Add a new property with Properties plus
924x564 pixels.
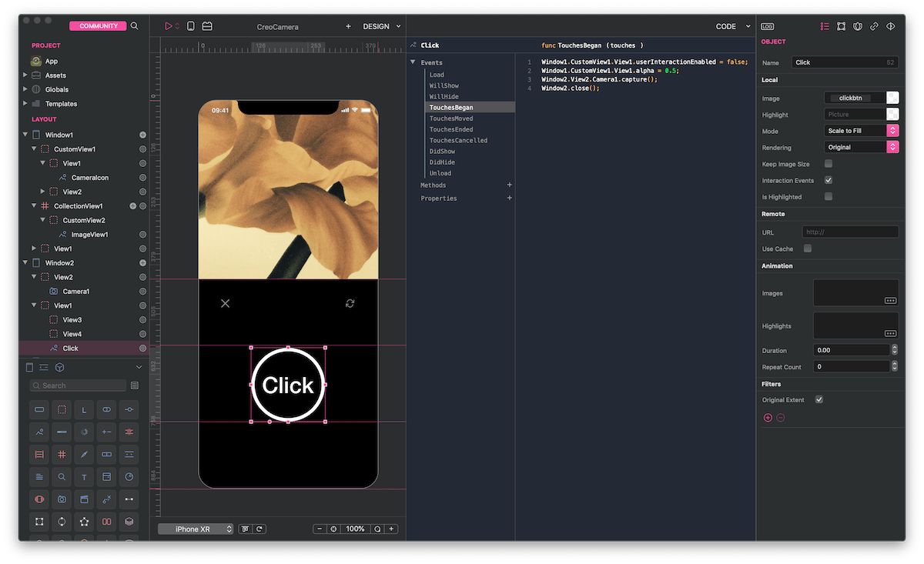pyautogui.click(x=509, y=199)
